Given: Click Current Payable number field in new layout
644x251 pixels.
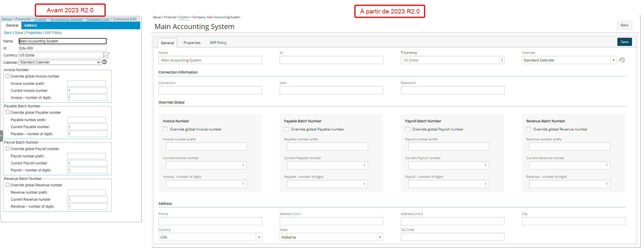Looking at the screenshot, I should [x=327, y=165].
